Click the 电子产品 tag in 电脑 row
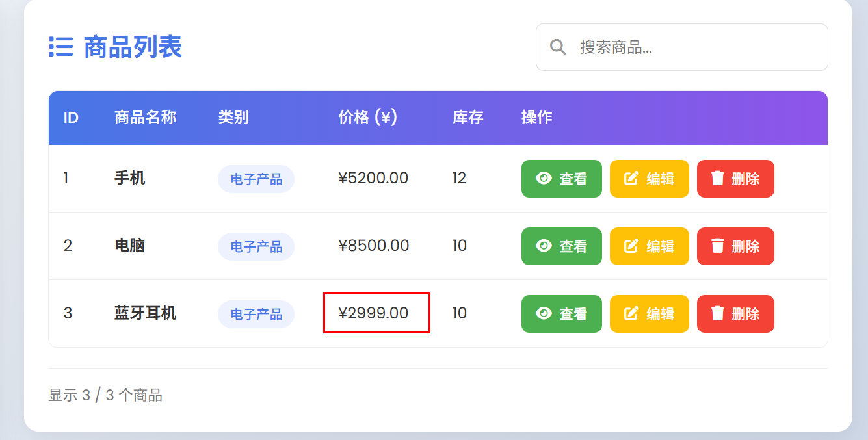Screen dimensions: 868x440 256,247
